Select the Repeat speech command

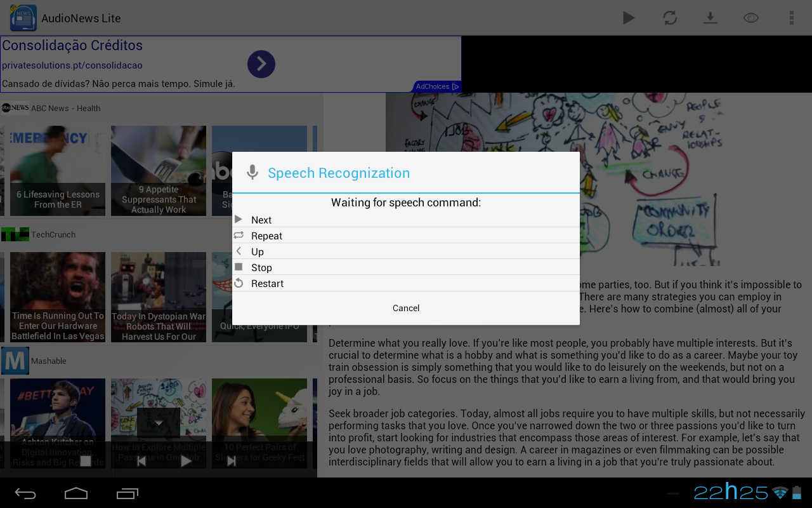[x=406, y=236]
